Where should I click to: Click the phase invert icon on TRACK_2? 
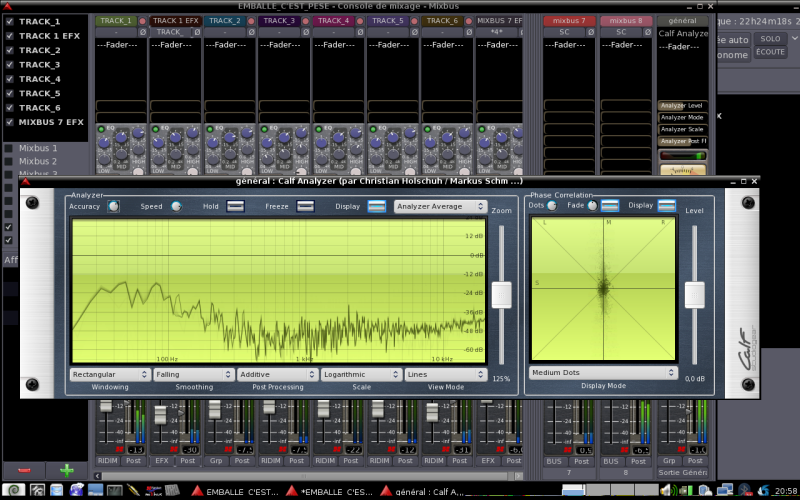point(251,32)
